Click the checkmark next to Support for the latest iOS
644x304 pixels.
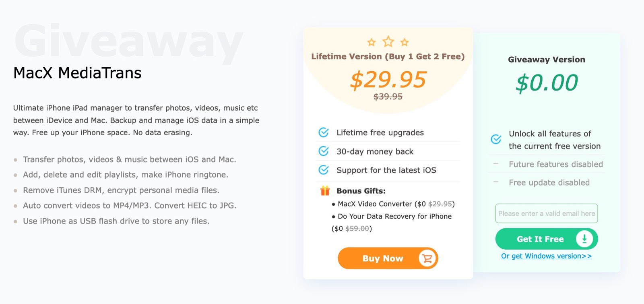click(324, 170)
